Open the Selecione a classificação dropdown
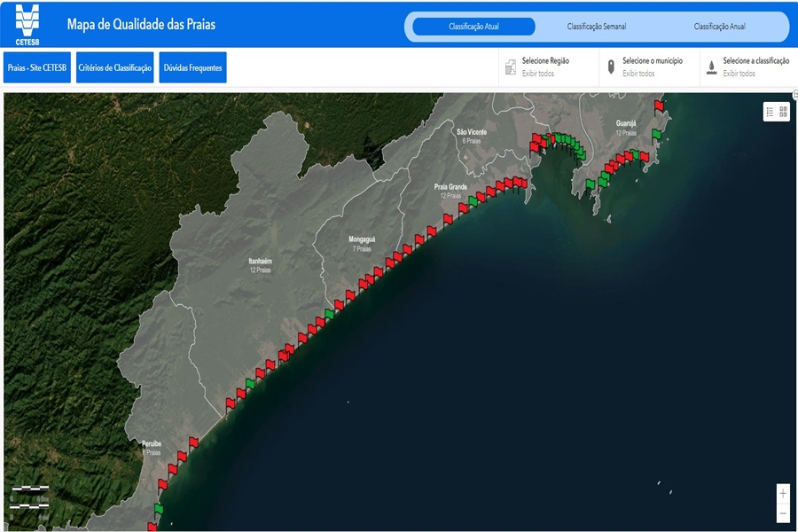The width and height of the screenshot is (798, 532). coord(749,67)
